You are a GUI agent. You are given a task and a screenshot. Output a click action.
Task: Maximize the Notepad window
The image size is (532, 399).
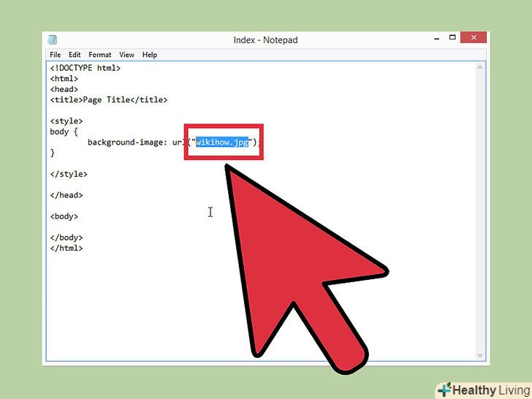[x=452, y=37]
